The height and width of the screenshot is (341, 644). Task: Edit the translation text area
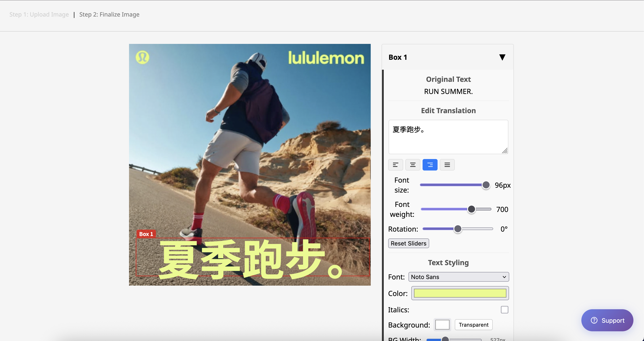(448, 137)
